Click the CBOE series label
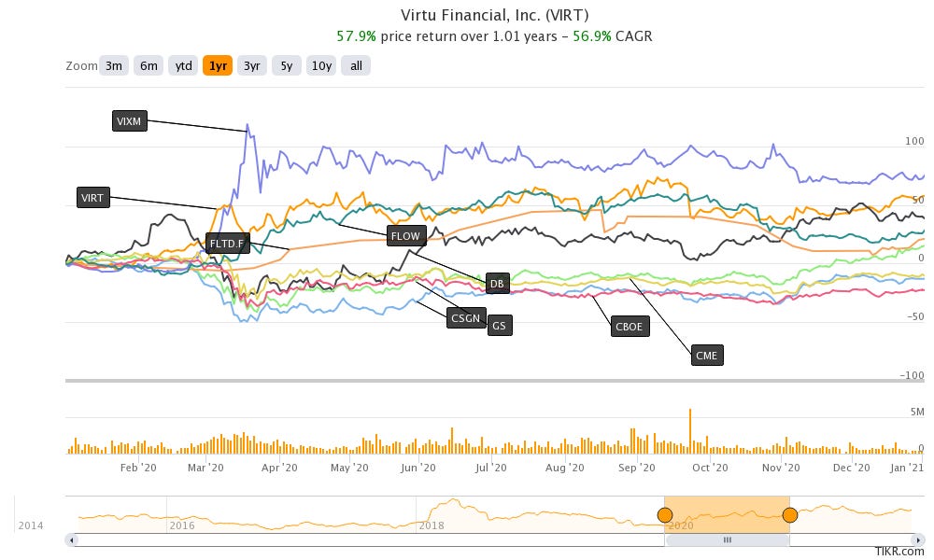 coord(630,326)
